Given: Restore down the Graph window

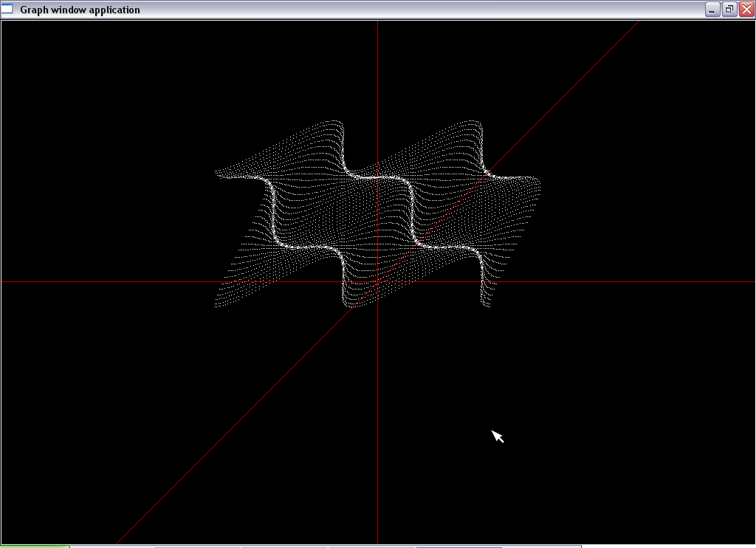Looking at the screenshot, I should point(729,10).
